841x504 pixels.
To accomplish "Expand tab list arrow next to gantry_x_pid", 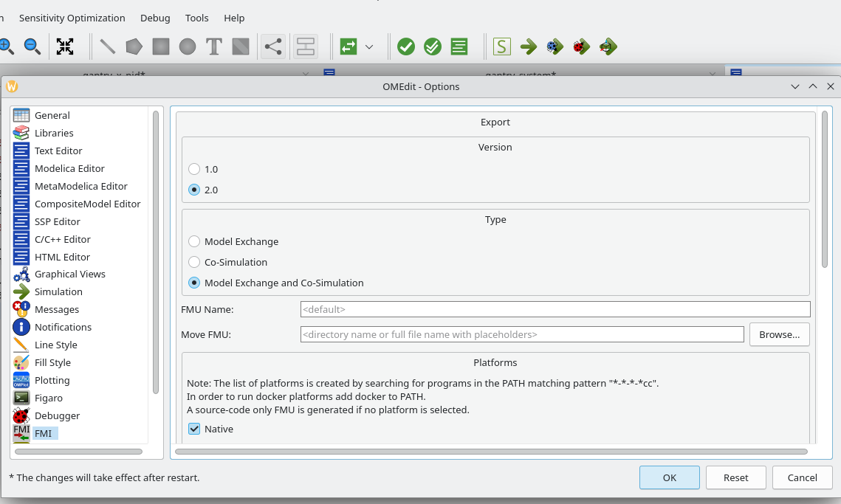I will (x=306, y=74).
